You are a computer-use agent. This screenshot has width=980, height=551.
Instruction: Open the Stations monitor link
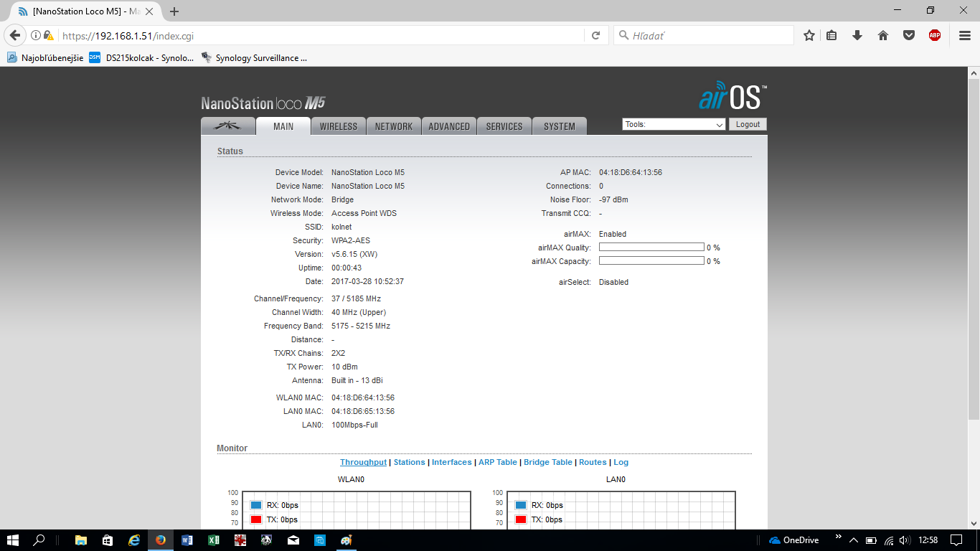pyautogui.click(x=409, y=462)
